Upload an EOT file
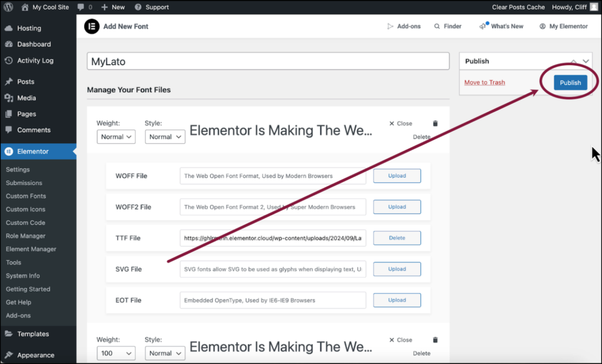The width and height of the screenshot is (602, 364). click(397, 300)
